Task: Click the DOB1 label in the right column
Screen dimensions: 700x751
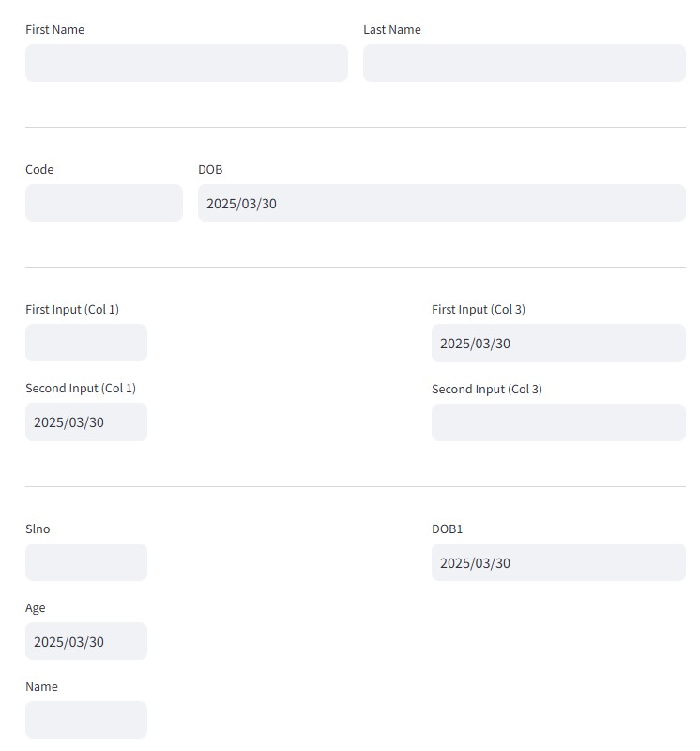Action: 446,529
